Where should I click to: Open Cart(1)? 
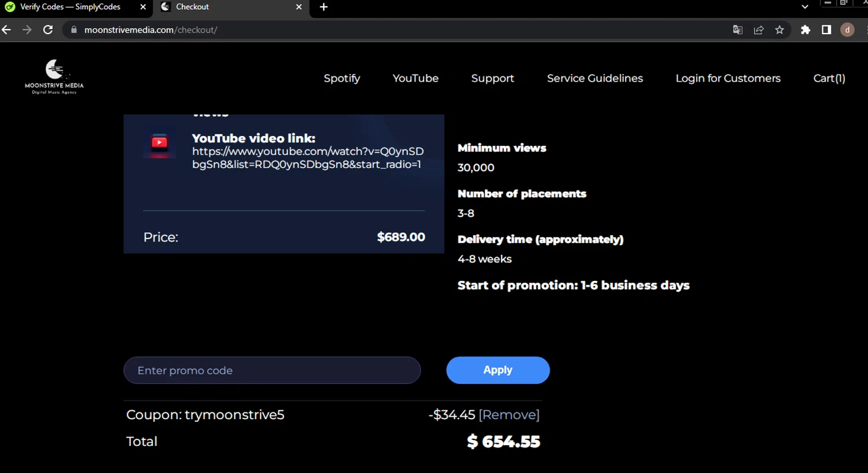[829, 78]
